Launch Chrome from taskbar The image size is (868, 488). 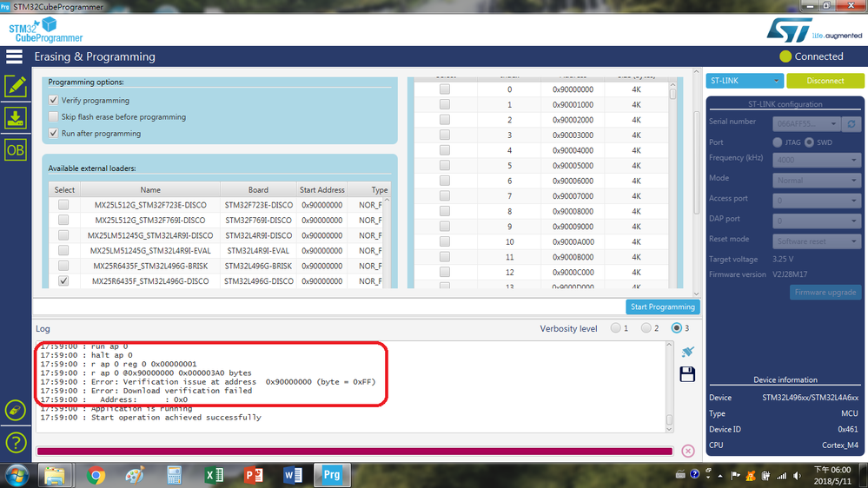pyautogui.click(x=96, y=475)
